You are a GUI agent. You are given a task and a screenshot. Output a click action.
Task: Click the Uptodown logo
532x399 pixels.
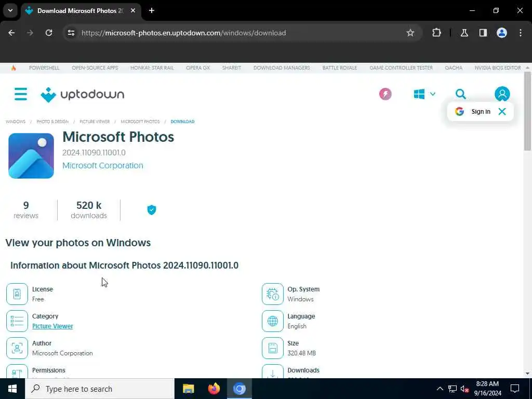pos(83,95)
